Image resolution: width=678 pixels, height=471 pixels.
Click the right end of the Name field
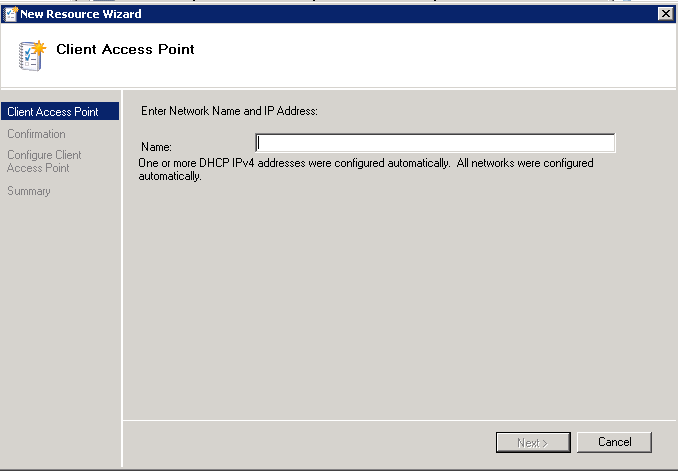(x=605, y=142)
